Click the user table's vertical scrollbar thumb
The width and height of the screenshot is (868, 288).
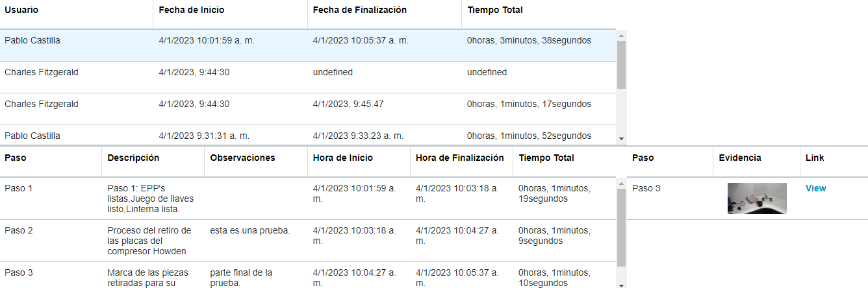click(621, 65)
